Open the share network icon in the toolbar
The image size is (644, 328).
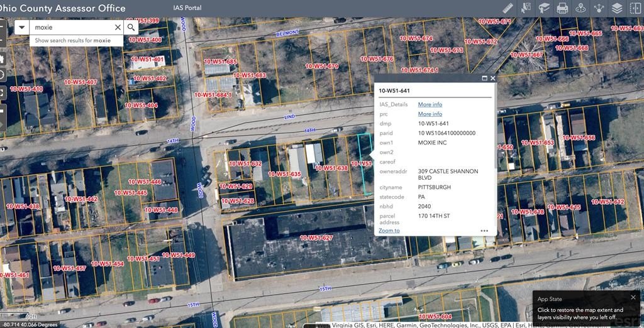point(599,8)
